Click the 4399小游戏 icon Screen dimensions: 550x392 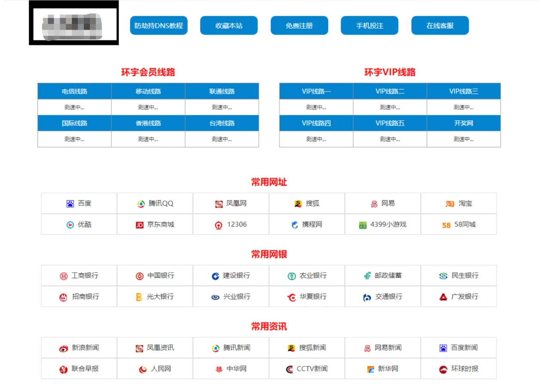363,225
